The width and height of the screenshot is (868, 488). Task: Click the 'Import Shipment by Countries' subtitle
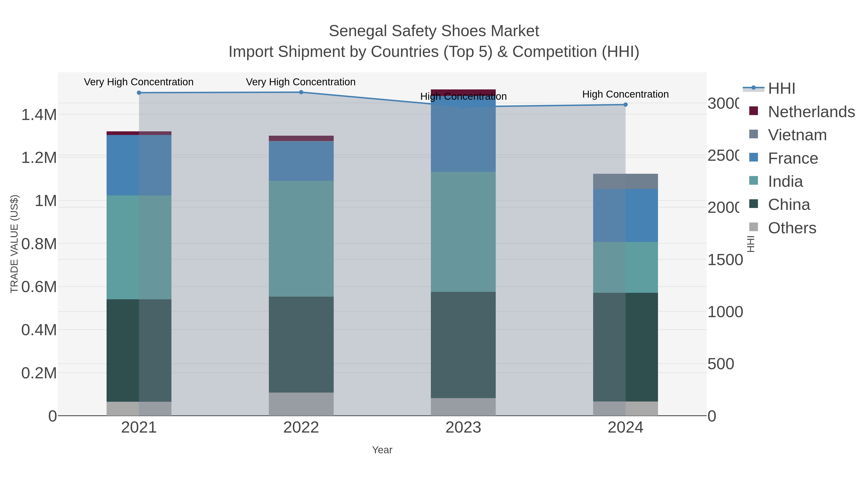tap(434, 52)
